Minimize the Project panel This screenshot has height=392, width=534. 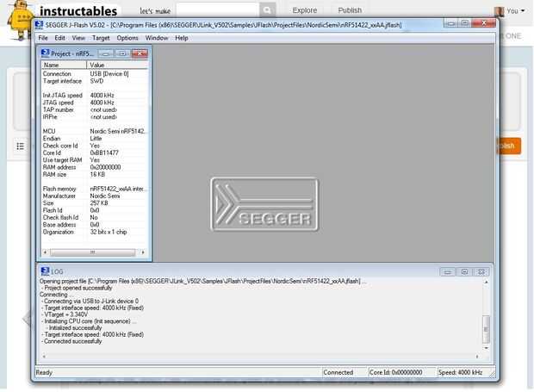[x=106, y=53]
